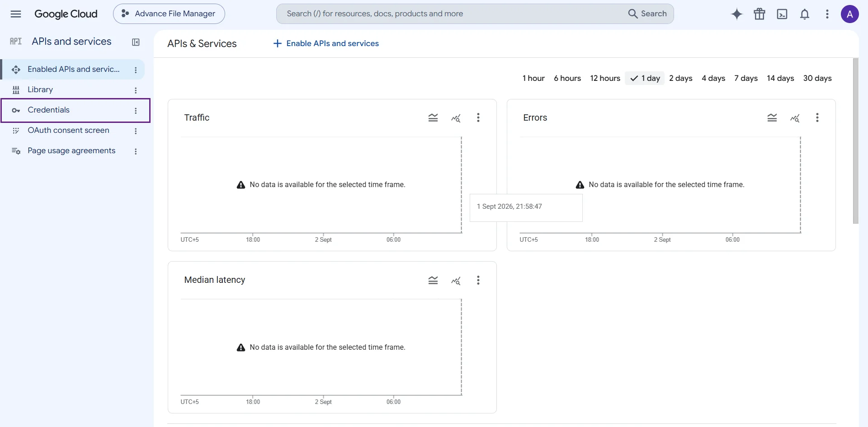Collapse the APIs and services side panel
Viewport: 868px width, 427px height.
[136, 42]
